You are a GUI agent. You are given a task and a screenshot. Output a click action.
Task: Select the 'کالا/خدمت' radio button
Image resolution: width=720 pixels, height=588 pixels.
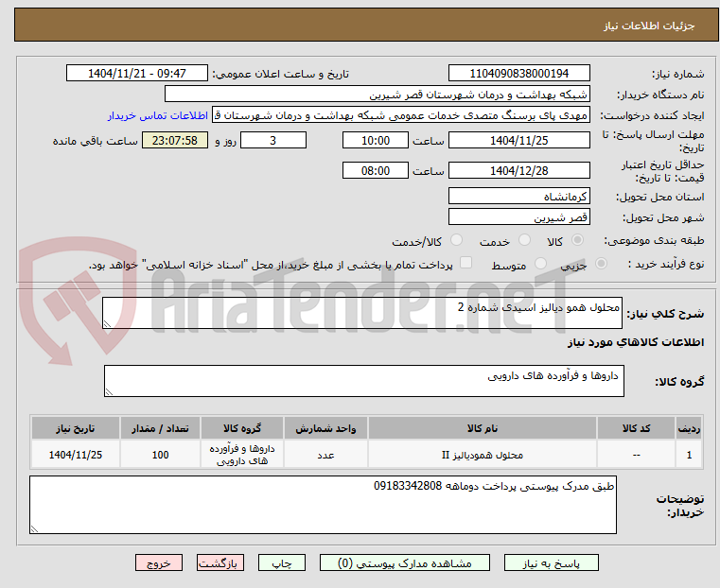pos(456,240)
